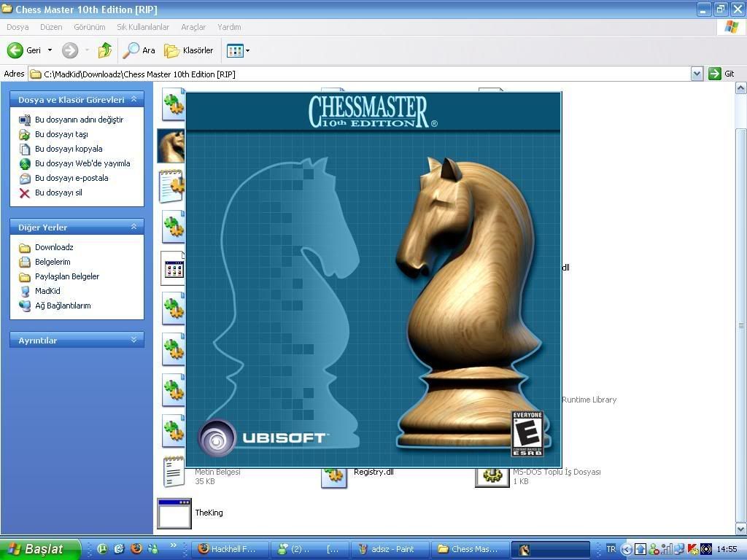The image size is (747, 560).
Task: Click the Kaspersky icon in system tray
Action: (x=692, y=549)
